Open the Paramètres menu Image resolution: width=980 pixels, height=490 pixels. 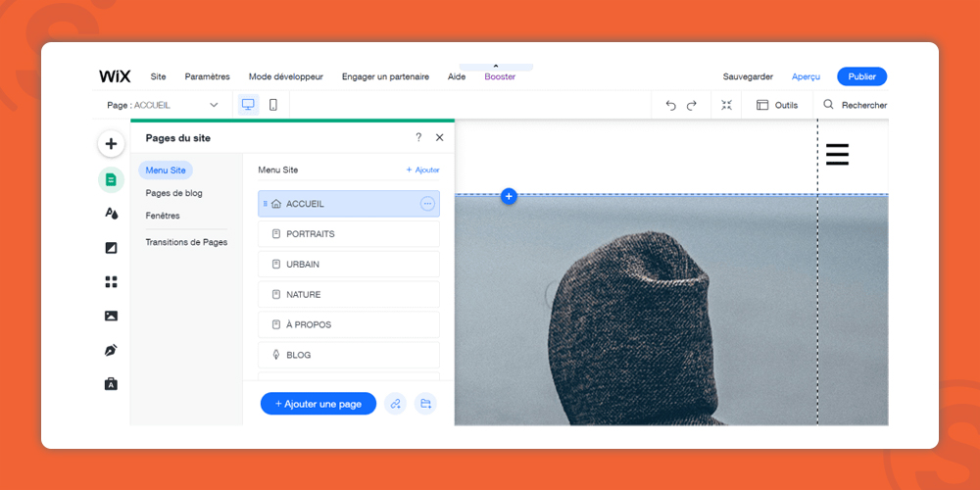coord(208,76)
